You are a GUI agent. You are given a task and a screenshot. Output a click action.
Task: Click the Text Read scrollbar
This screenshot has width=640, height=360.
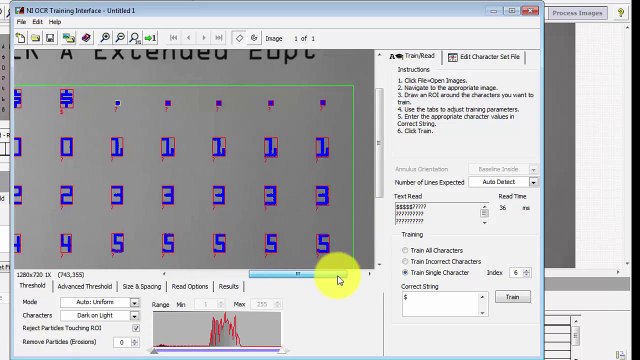pyautogui.click(x=484, y=214)
